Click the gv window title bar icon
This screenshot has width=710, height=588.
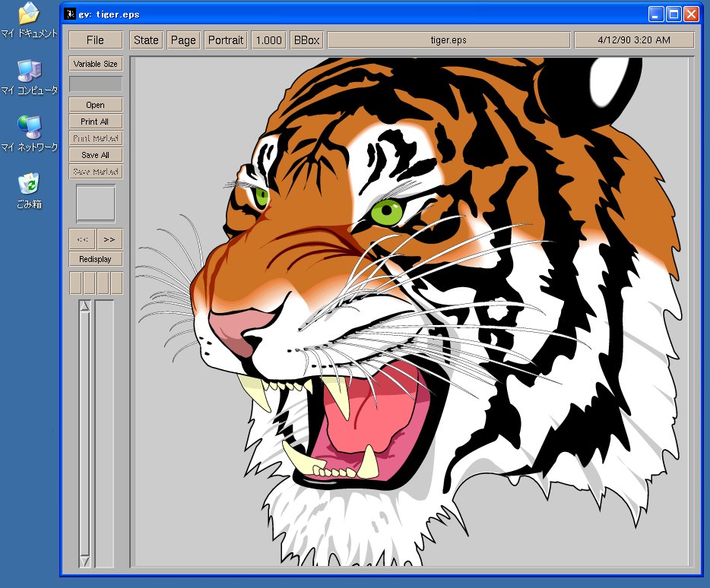70,14
